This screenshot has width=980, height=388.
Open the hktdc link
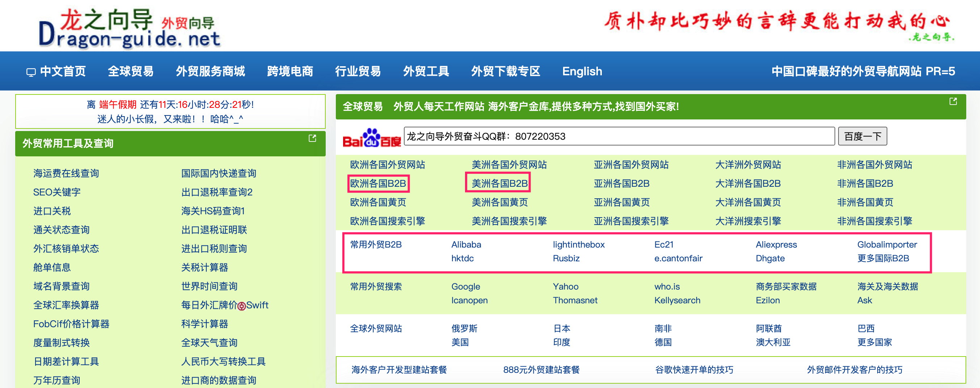462,258
